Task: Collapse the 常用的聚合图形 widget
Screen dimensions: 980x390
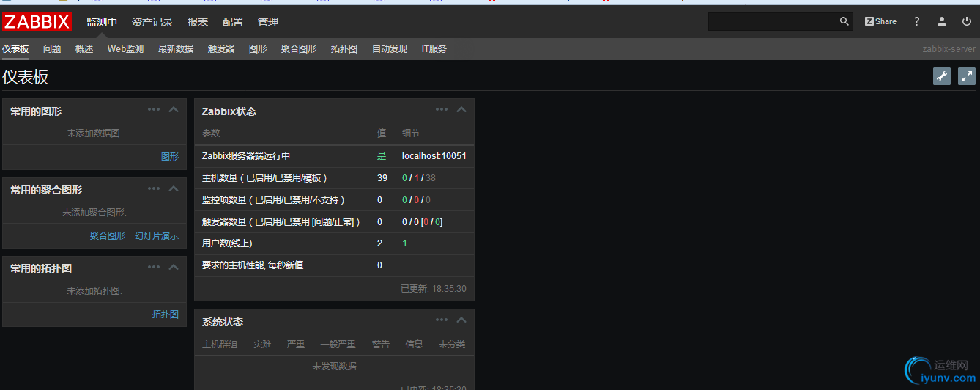Action: tap(174, 188)
